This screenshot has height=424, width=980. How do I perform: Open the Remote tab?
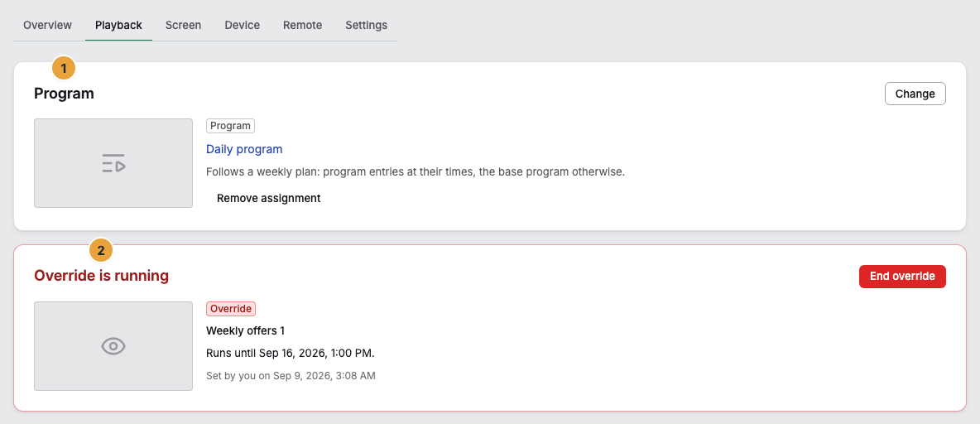(302, 25)
